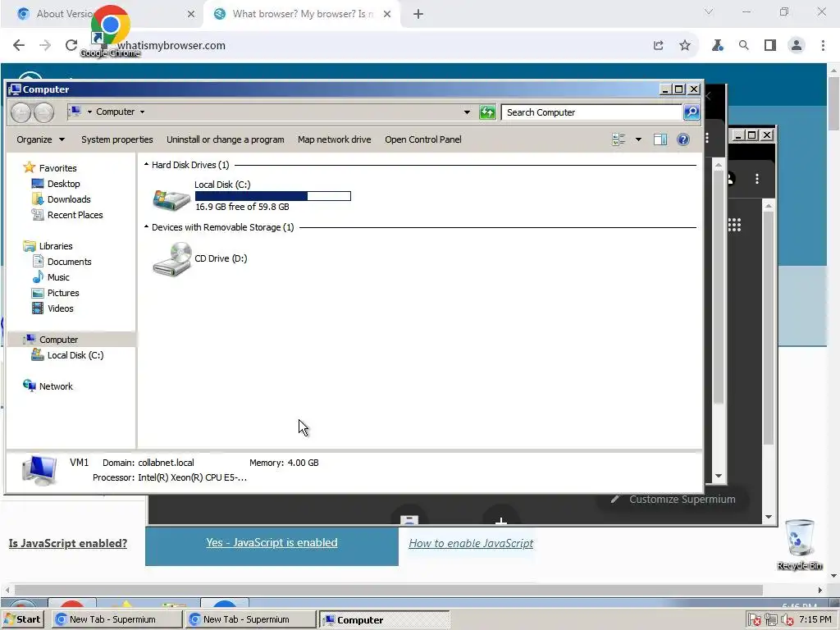Click System properties in toolbar
This screenshot has width=840, height=630.
coord(116,139)
